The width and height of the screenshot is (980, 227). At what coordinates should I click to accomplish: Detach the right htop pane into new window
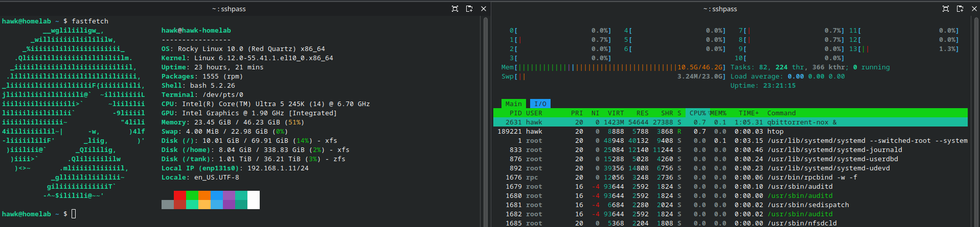coord(960,9)
